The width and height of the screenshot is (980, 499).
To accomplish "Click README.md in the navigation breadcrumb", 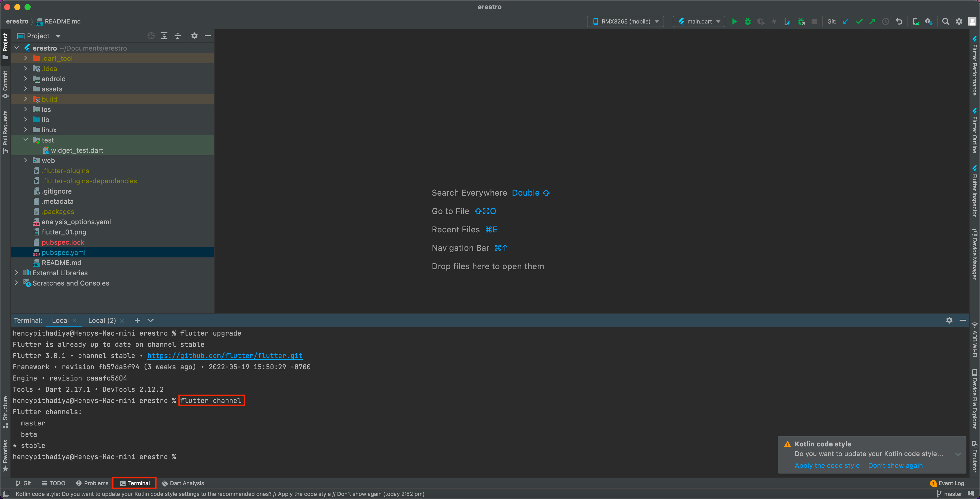I will click(x=58, y=21).
